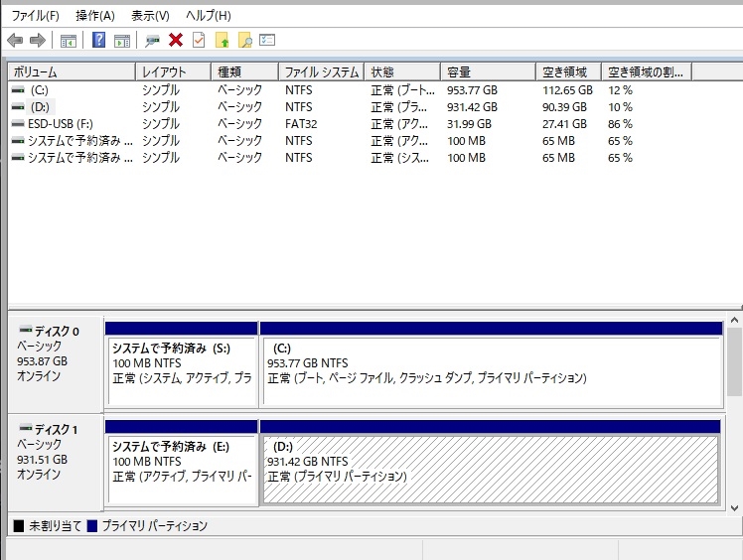The width and height of the screenshot is (743, 560).
Task: Toggle the action pane show/hide icon
Action: pos(122,41)
